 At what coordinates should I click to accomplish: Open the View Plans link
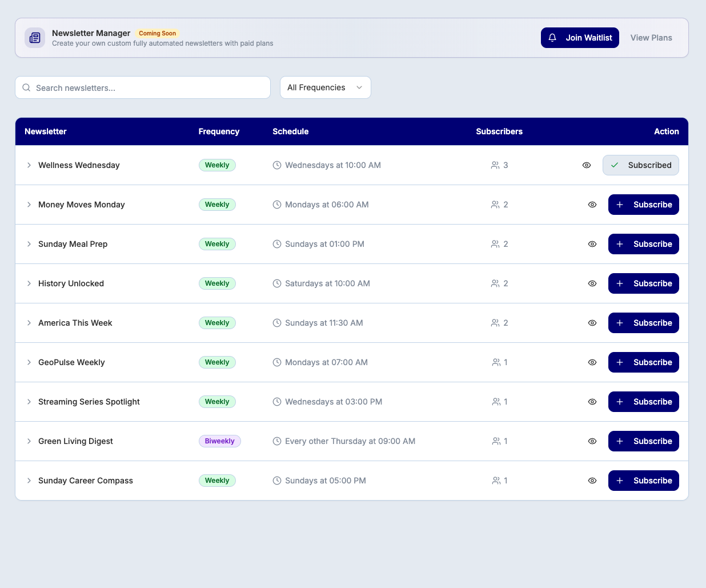(x=651, y=38)
